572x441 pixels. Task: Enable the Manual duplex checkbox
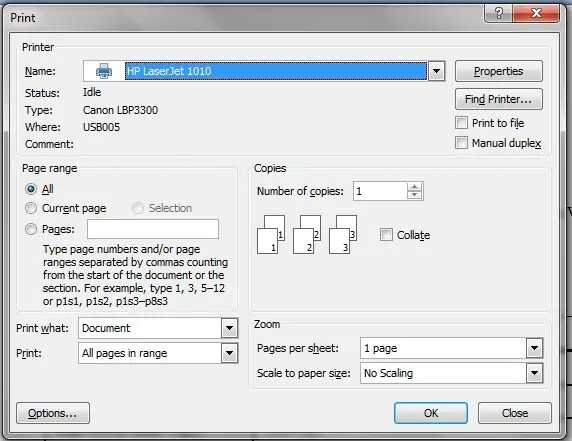(x=461, y=143)
